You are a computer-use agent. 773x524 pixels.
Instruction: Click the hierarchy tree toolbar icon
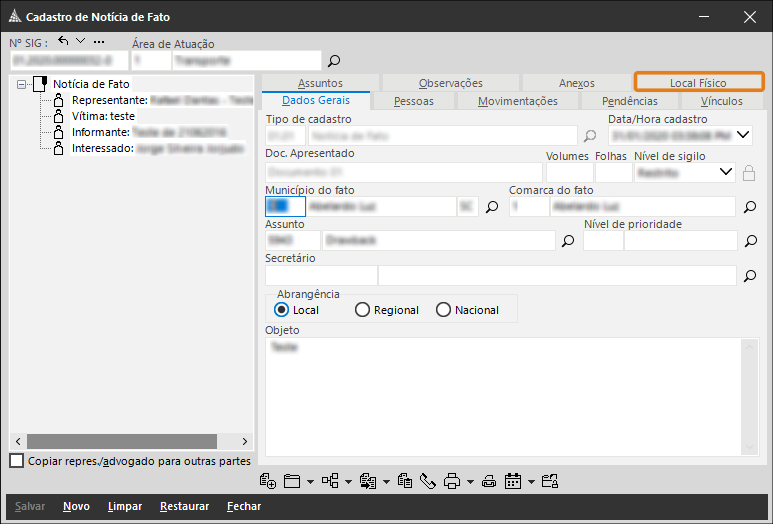click(x=330, y=481)
